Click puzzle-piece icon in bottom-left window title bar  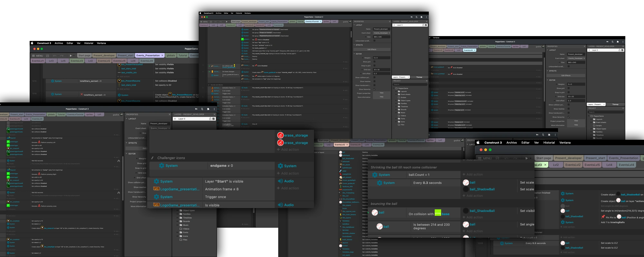208,109
